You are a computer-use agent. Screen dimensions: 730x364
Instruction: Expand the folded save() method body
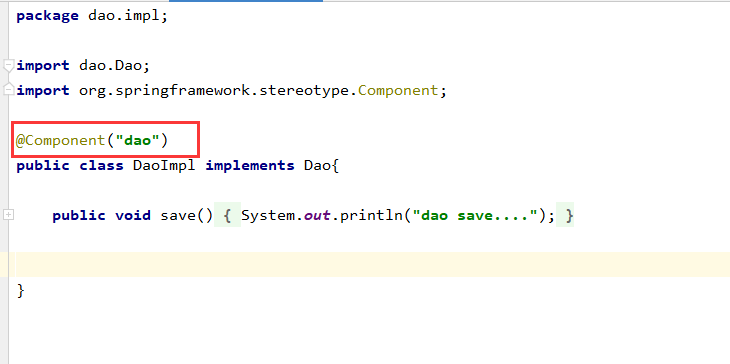[x=8, y=215]
